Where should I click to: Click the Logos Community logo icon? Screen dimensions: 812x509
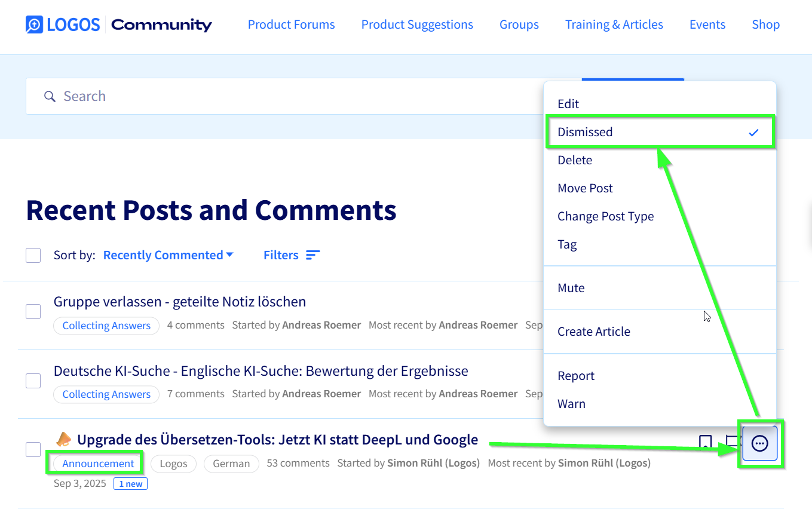coord(34,24)
